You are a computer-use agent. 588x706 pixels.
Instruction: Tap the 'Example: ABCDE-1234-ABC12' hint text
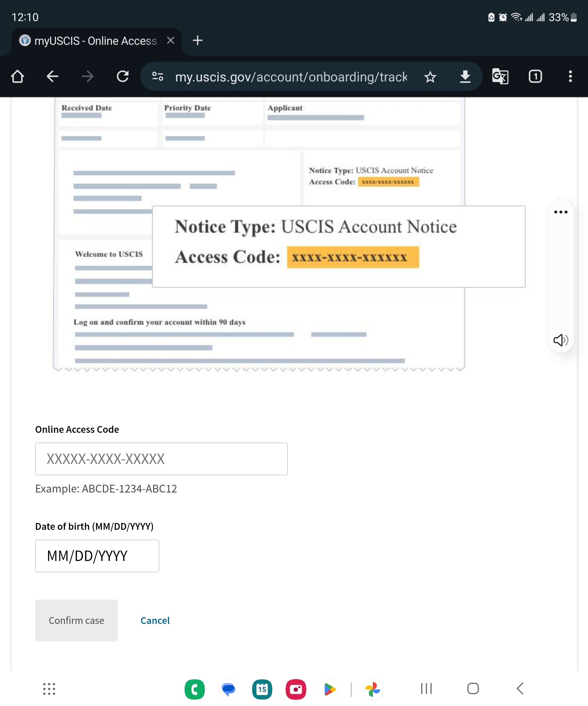106,489
